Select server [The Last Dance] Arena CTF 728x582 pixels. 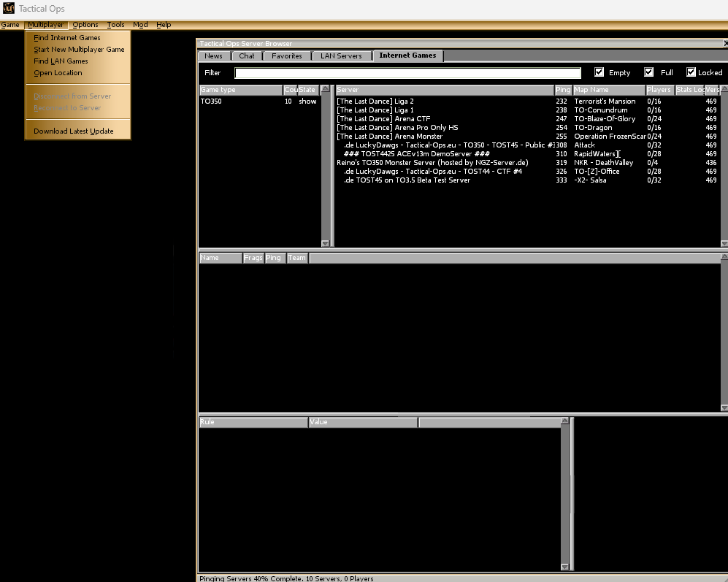pos(527,119)
